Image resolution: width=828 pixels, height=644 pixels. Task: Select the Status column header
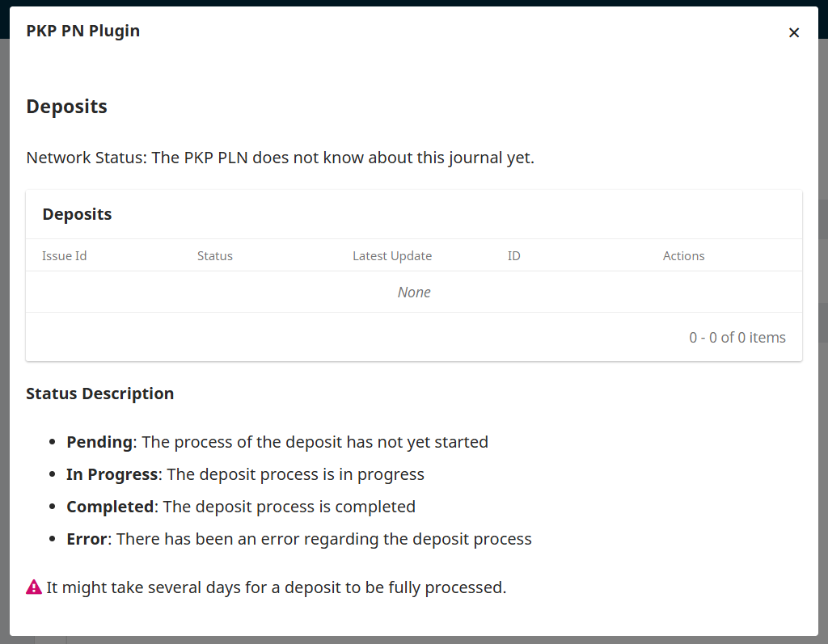[x=215, y=256]
